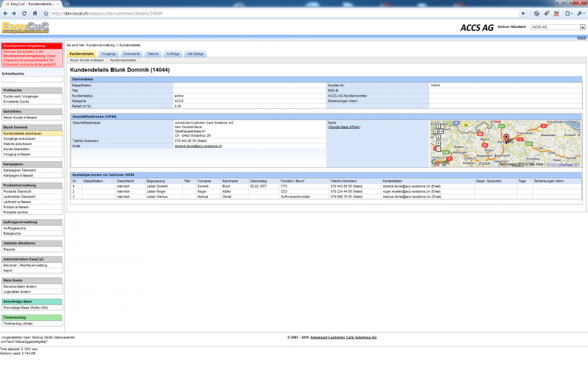Switch to the Vorgänge tab
This screenshot has height=368, width=588.
pos(109,54)
